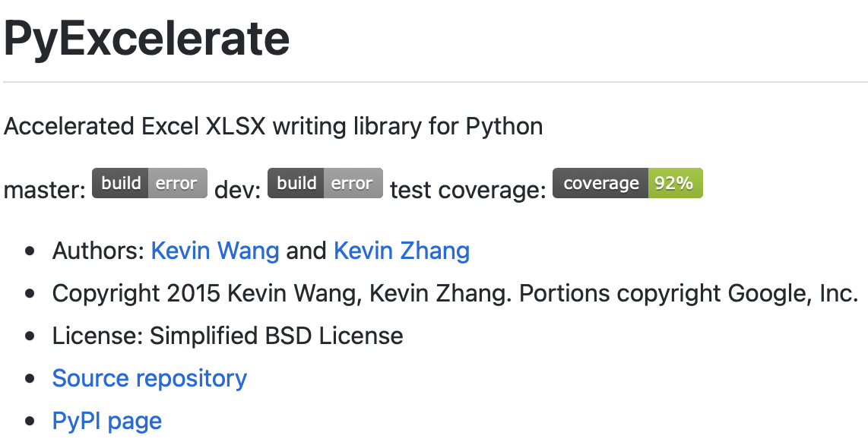Follow the Kevin Wang author link
868x442 pixels.
(x=215, y=251)
